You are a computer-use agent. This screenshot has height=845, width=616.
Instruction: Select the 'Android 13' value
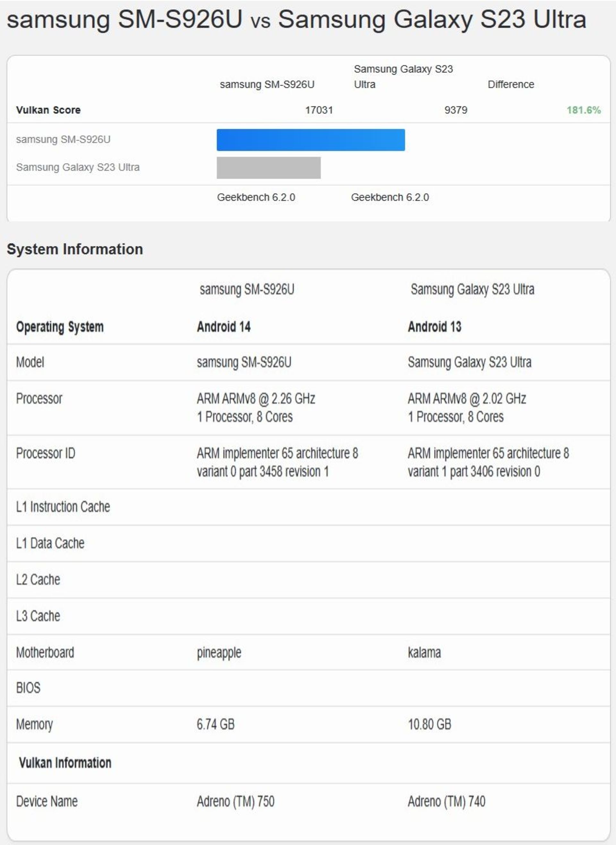click(434, 327)
